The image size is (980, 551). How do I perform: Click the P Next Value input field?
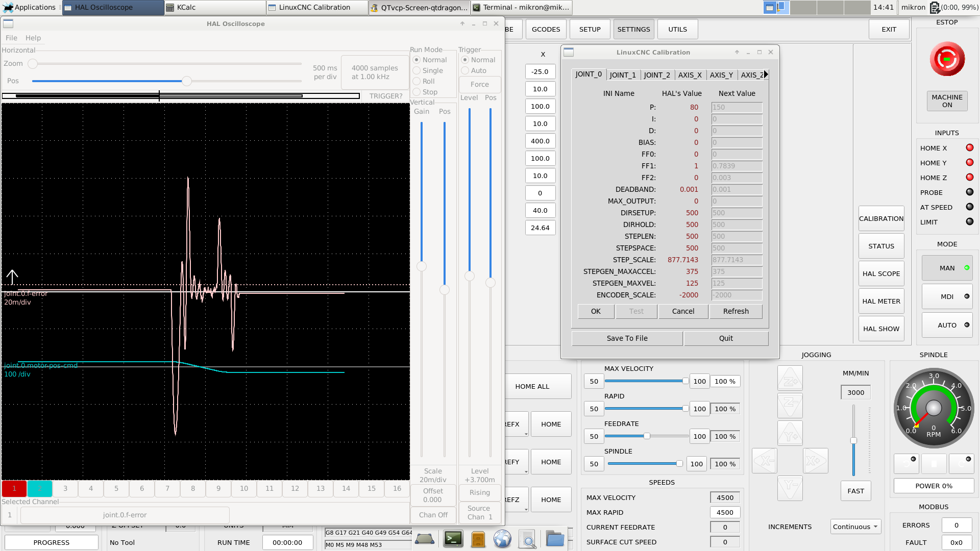737,107
